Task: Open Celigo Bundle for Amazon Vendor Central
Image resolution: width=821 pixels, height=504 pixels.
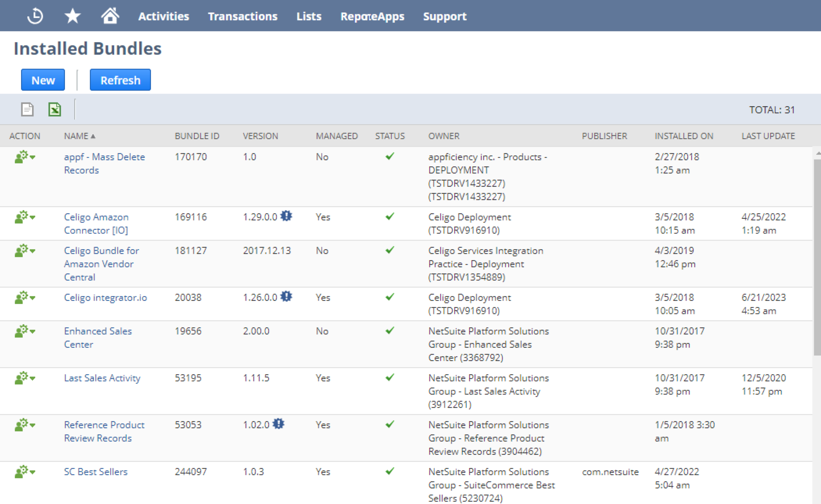Action: pyautogui.click(x=102, y=264)
